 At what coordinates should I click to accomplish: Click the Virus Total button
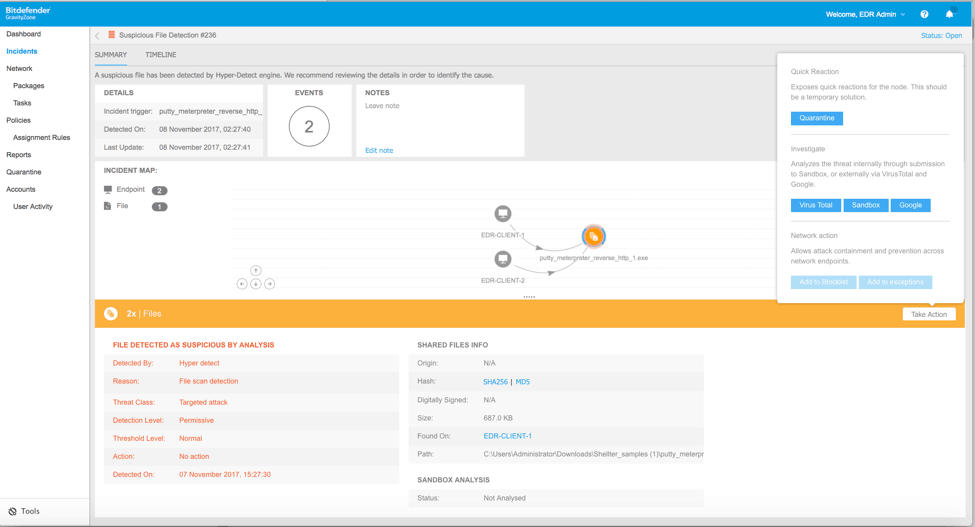pos(816,205)
